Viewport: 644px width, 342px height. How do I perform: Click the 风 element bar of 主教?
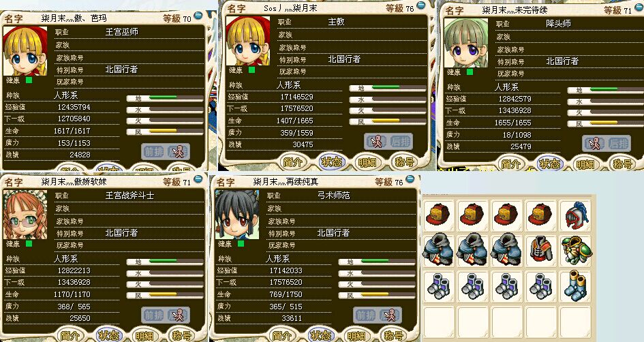[x=388, y=121]
